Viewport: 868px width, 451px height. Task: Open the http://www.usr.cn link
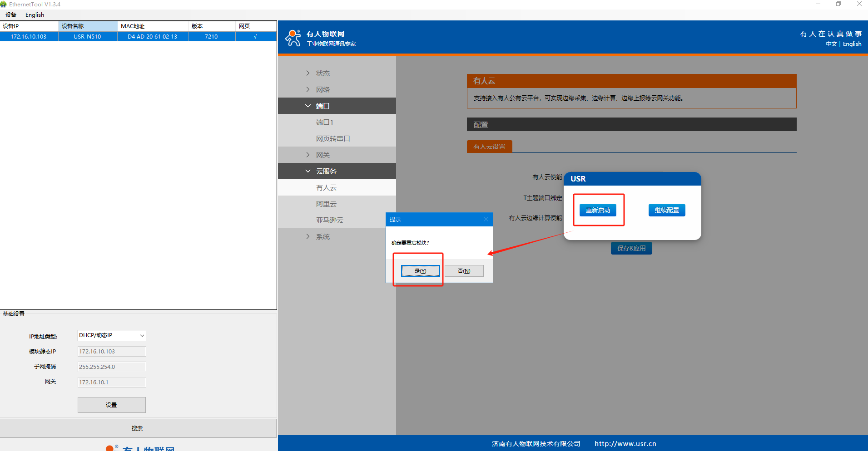(625, 444)
